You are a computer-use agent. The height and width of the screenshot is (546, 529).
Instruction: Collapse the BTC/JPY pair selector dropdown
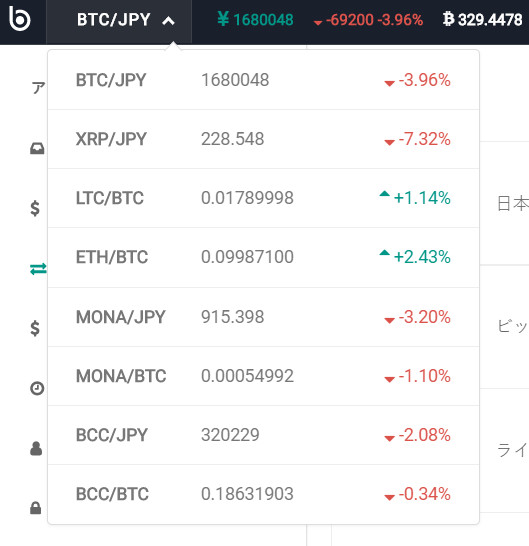[119, 22]
